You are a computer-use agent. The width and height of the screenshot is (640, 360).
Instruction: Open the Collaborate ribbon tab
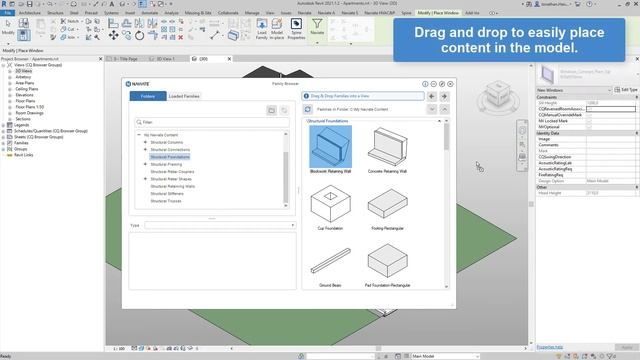click(228, 13)
